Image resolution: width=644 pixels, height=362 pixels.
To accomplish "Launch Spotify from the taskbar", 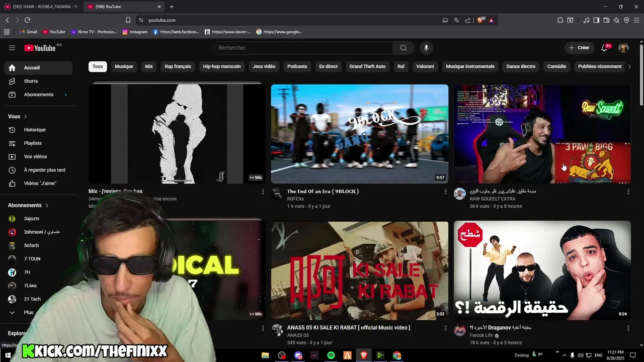I will (x=331, y=355).
